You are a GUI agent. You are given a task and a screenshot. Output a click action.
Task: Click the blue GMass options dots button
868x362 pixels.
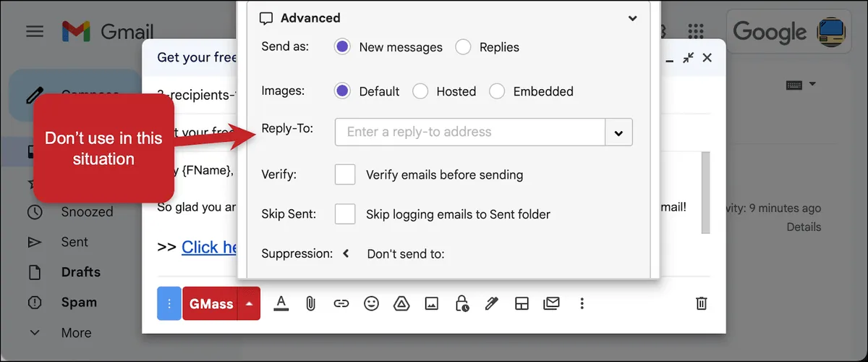coord(169,304)
